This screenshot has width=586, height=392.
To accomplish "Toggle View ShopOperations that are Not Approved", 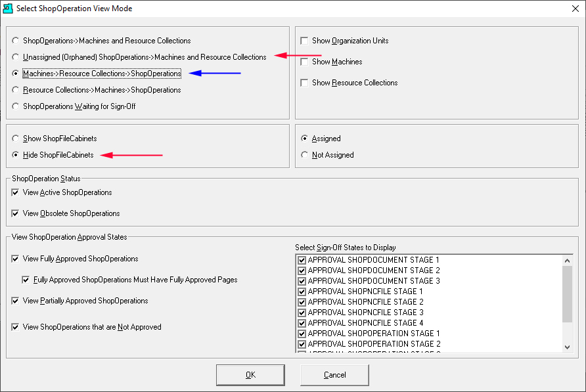I will coord(15,327).
